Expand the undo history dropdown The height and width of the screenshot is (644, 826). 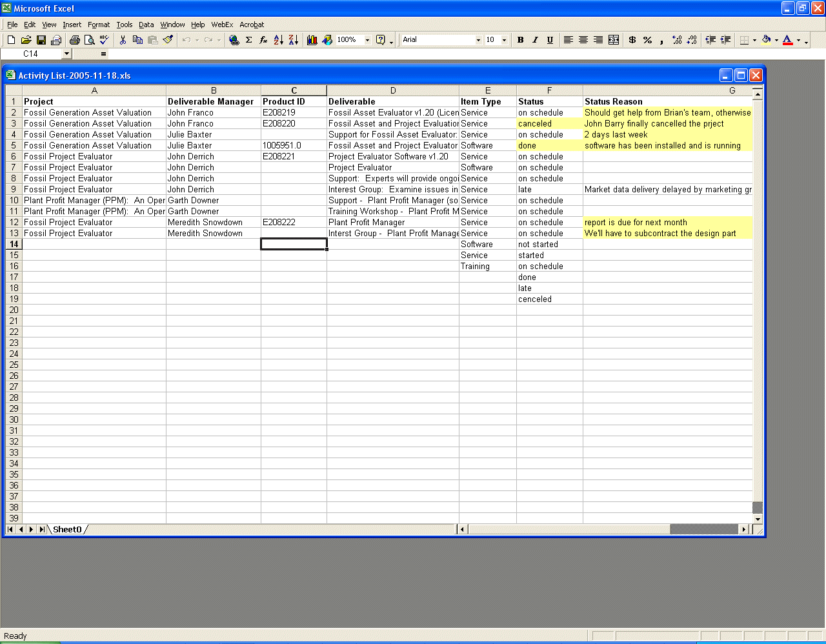(x=197, y=40)
